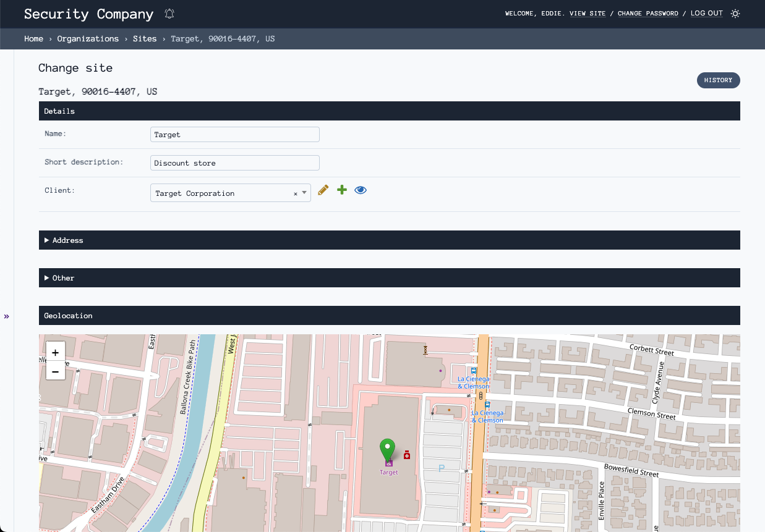Expand the Other section
The width and height of the screenshot is (765, 532).
[63, 278]
